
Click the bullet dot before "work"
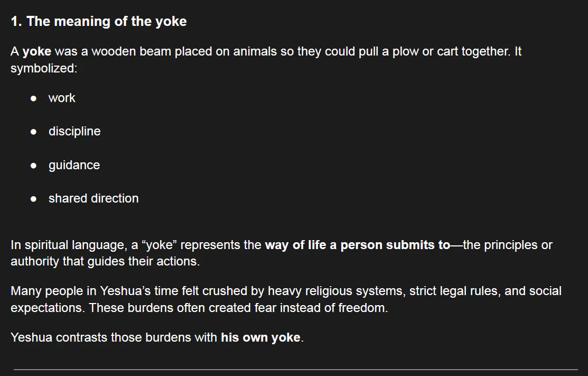(x=34, y=98)
